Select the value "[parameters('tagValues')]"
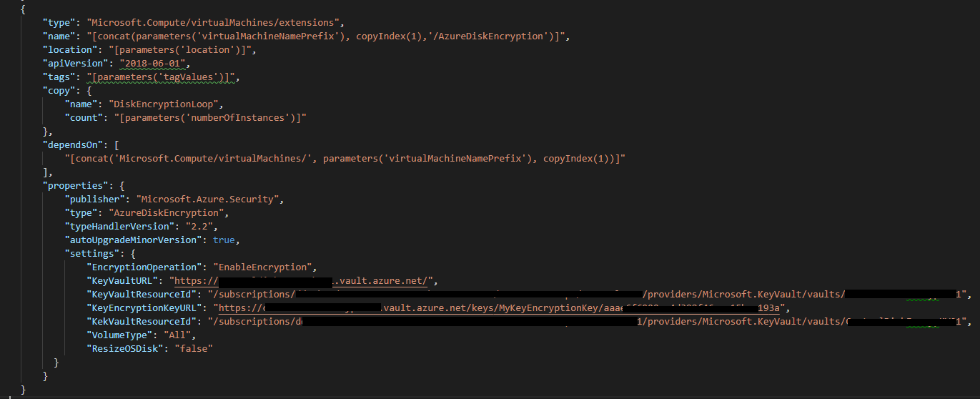Image resolution: width=980 pixels, height=399 pixels. tap(162, 77)
